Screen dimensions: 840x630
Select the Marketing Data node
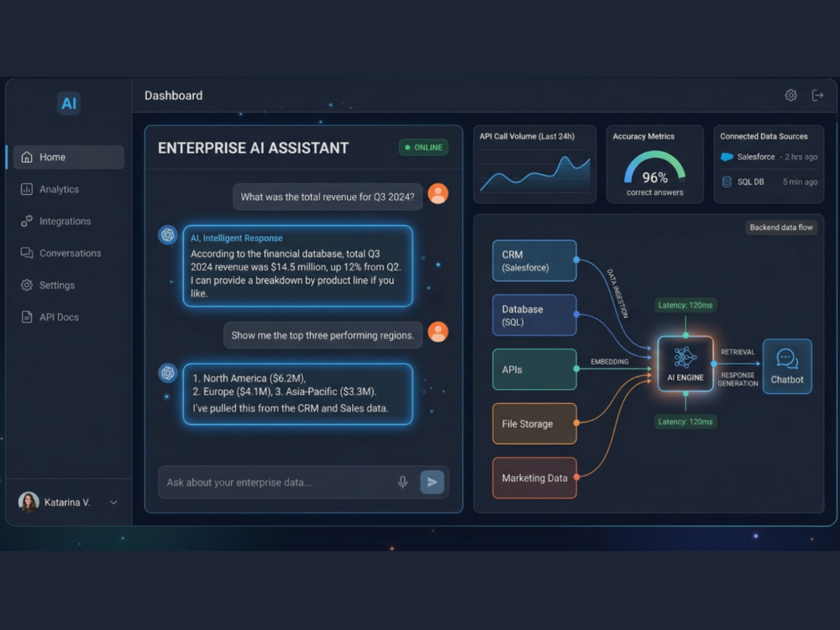tap(534, 478)
